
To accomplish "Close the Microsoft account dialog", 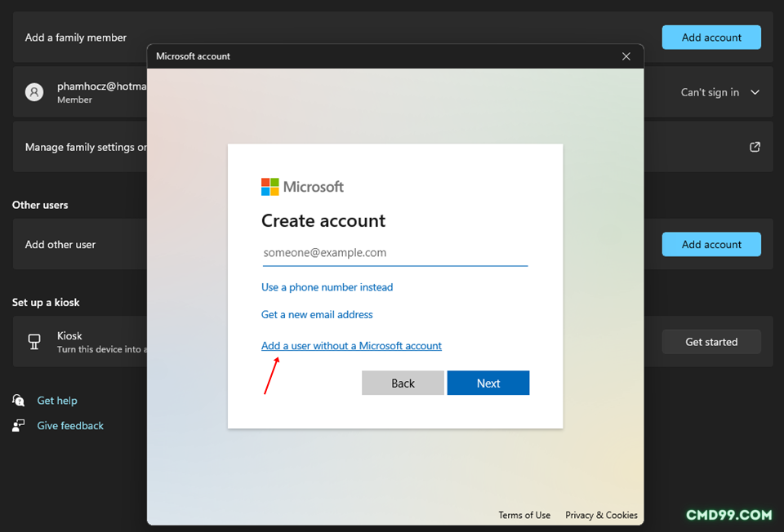I will pyautogui.click(x=626, y=56).
